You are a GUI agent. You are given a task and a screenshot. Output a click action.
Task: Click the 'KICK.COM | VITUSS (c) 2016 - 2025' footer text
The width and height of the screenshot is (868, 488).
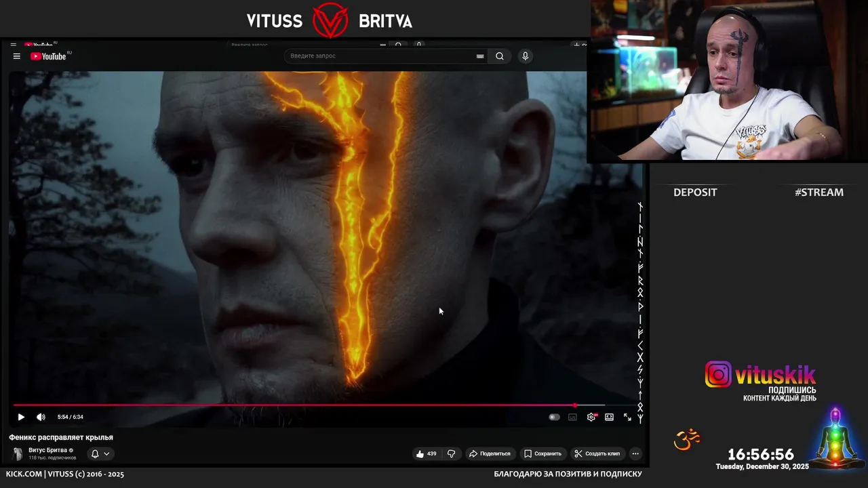[x=65, y=474]
